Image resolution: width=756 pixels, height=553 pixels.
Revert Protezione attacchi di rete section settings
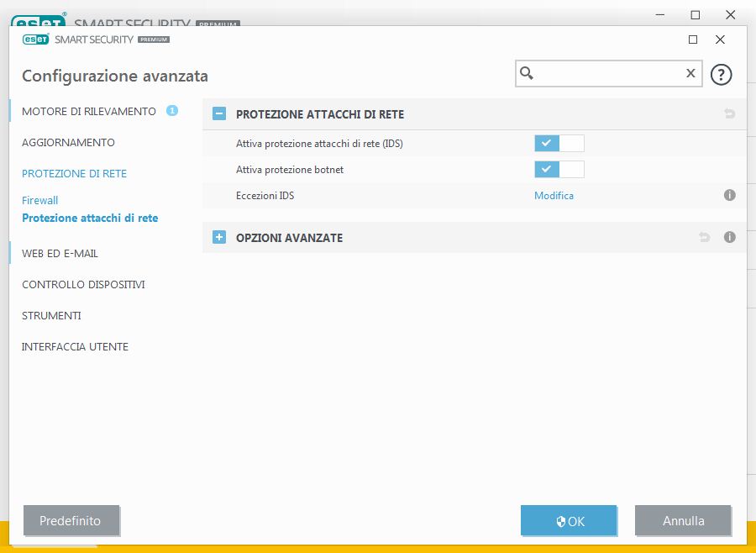tap(729, 114)
